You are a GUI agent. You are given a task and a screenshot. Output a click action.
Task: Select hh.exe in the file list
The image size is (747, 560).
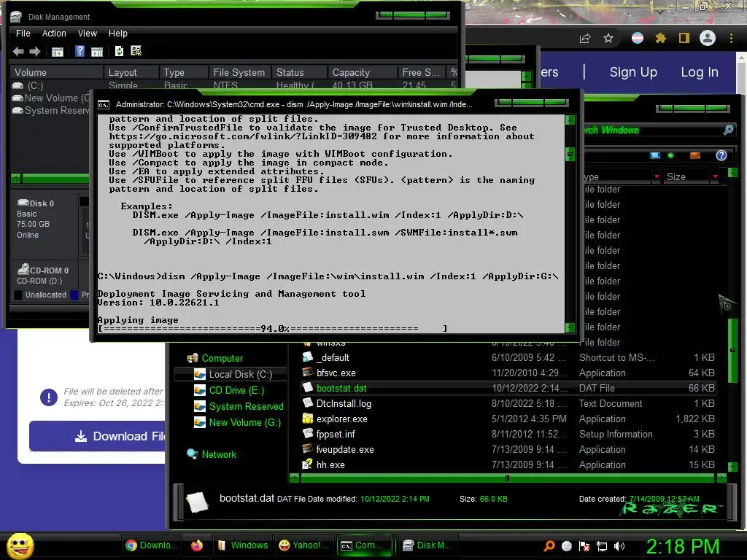tap(508, 464)
